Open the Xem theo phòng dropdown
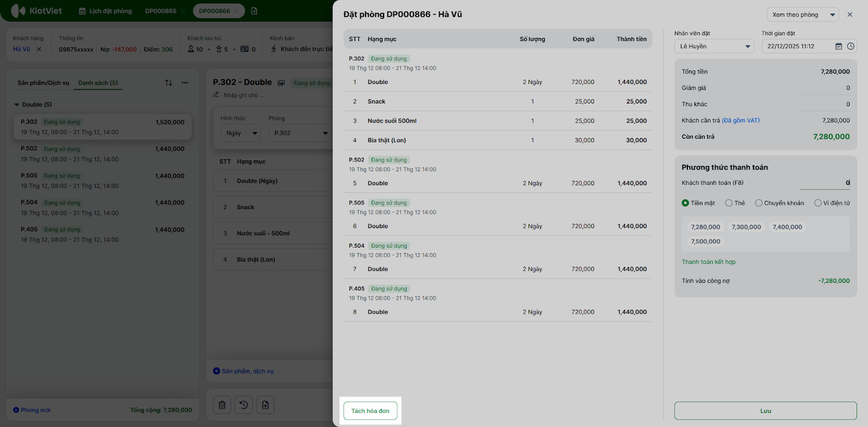The width and height of the screenshot is (868, 427). pyautogui.click(x=802, y=15)
